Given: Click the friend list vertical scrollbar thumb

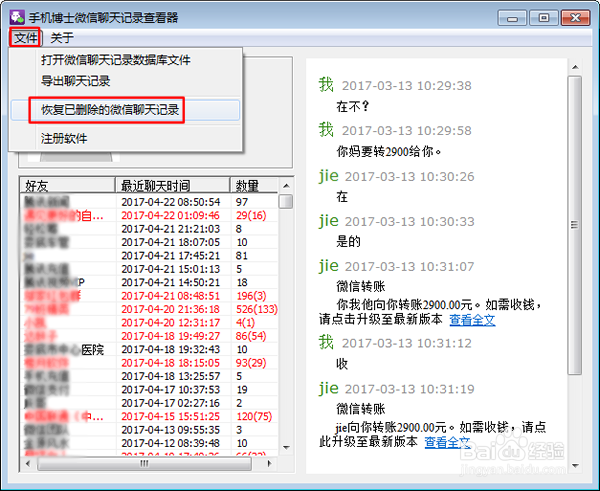Looking at the screenshot, I should coord(286,201).
